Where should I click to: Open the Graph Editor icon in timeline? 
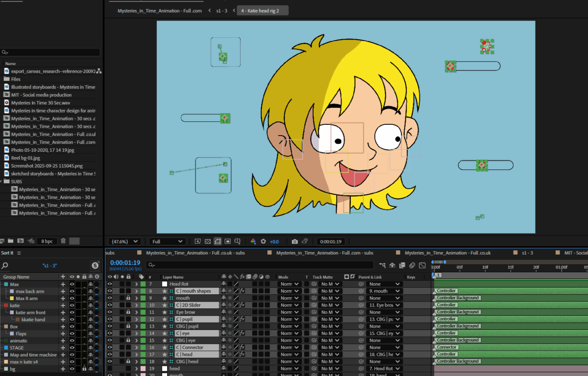pos(422,265)
